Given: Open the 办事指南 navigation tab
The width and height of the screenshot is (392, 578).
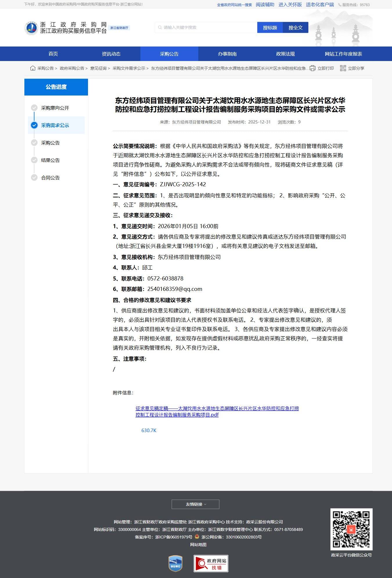Looking at the screenshot, I should 227,54.
